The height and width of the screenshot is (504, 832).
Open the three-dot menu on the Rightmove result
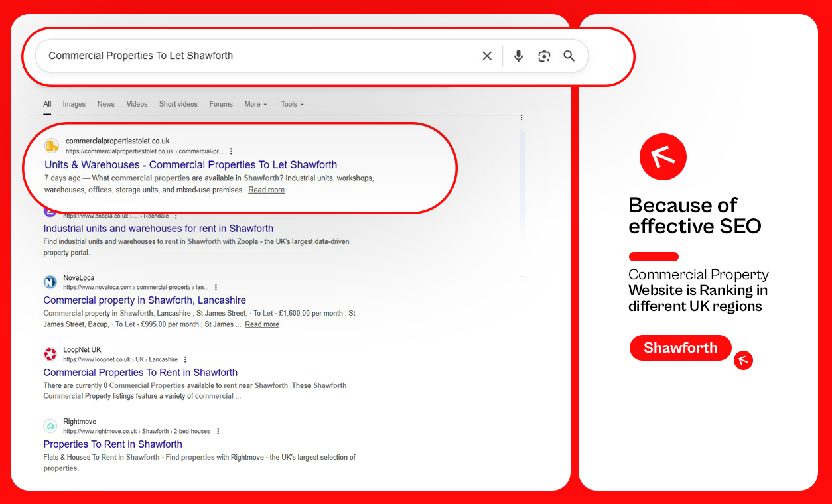pos(218,430)
